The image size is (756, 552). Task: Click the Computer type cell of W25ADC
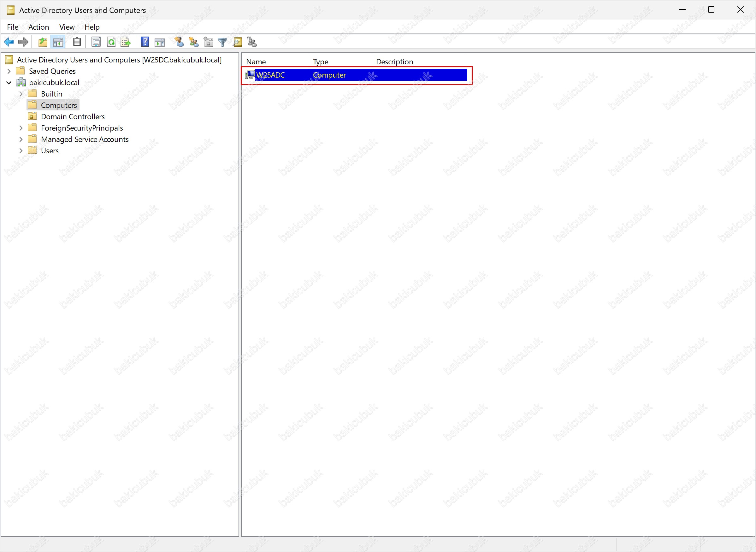tap(329, 75)
